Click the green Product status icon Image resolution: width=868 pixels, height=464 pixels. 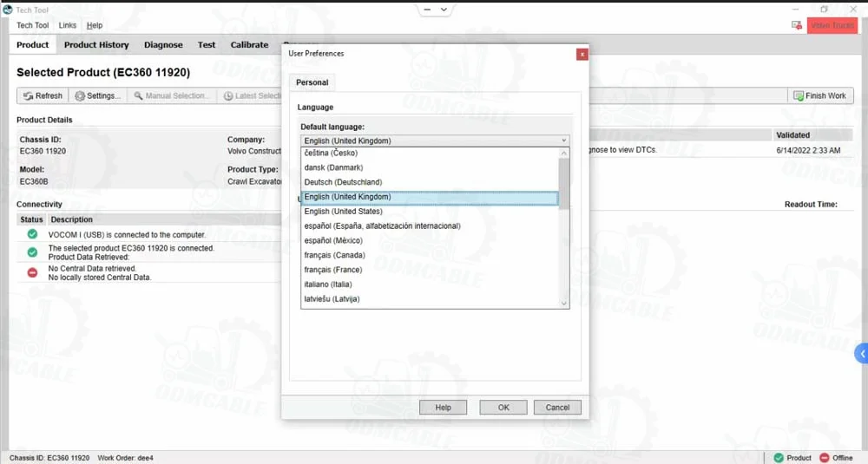[779, 458]
